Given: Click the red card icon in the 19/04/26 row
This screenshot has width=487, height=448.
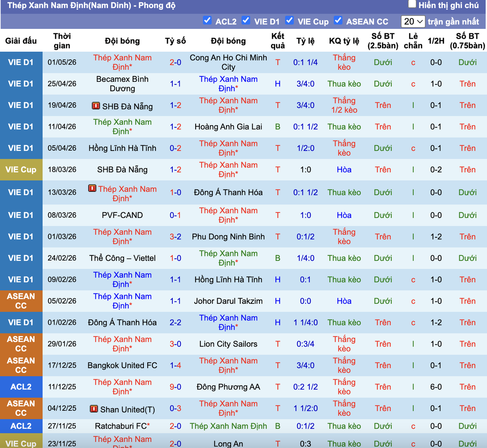Looking at the screenshot, I should pyautogui.click(x=96, y=106).
